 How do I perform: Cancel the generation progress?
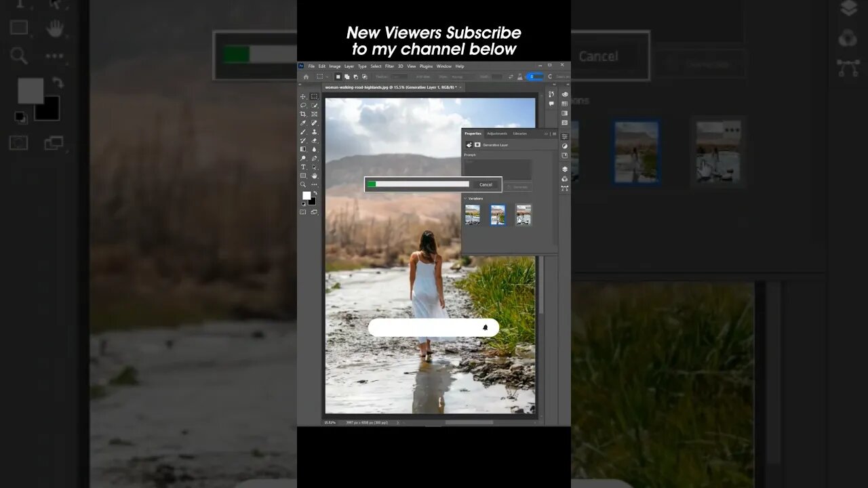[486, 184]
